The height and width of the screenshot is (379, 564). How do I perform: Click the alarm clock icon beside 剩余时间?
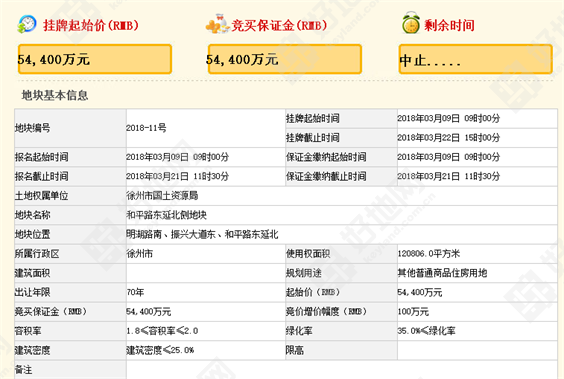(411, 23)
